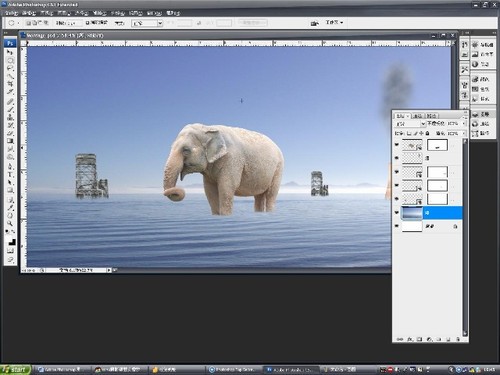
Task: Select the Brush tool
Action: pyautogui.click(x=10, y=110)
